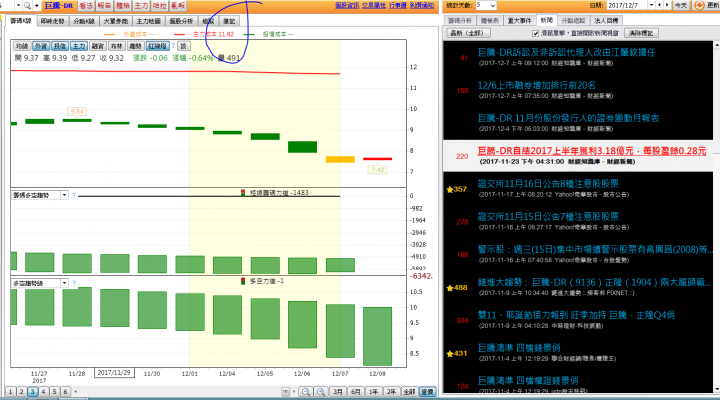The image size is (720, 400).
Task: Click the news list vertical scrollbar
Action: click(717, 216)
